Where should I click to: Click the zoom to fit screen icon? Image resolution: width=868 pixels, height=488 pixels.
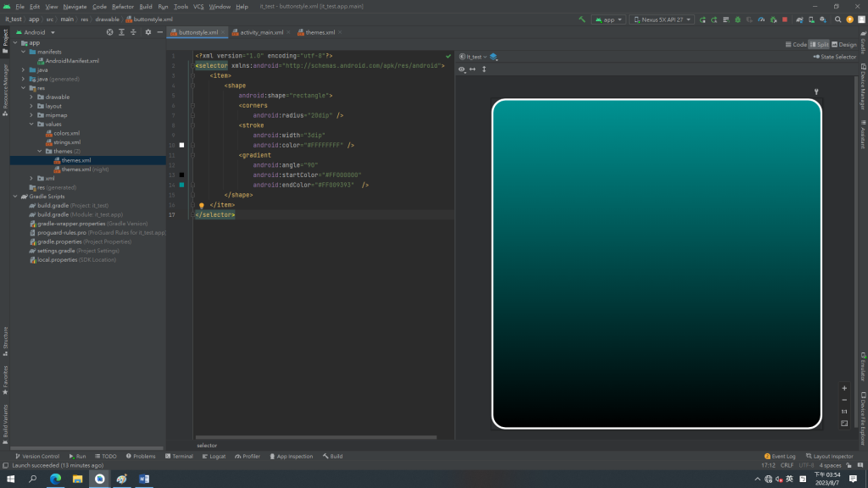tap(844, 424)
